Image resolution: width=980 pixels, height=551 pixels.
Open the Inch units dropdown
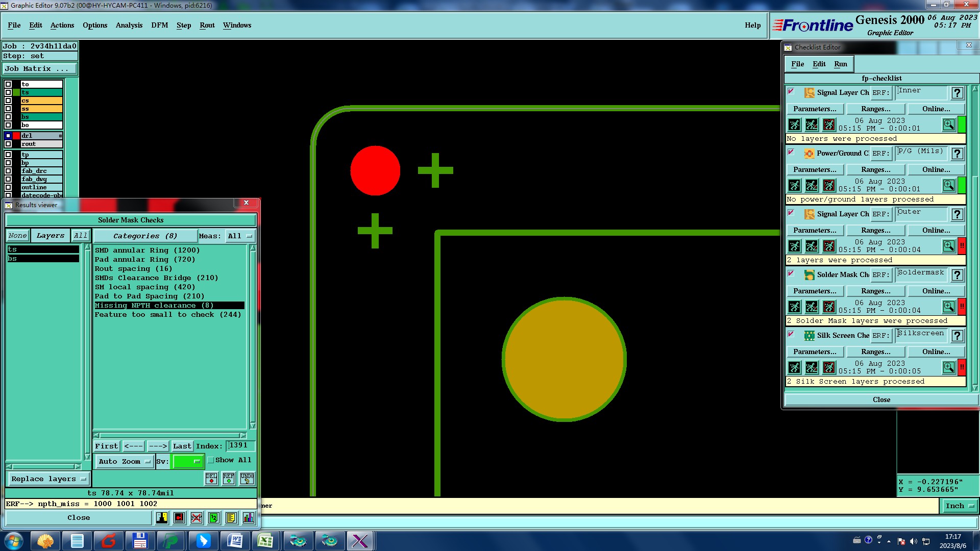pos(960,506)
